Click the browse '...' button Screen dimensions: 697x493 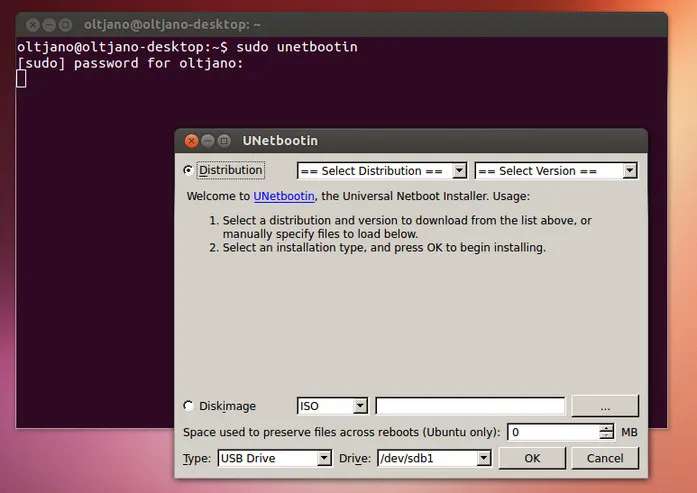605,406
